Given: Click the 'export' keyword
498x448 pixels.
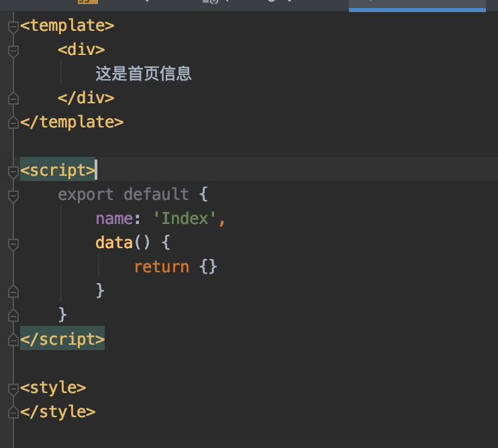Looking at the screenshot, I should [86, 194].
